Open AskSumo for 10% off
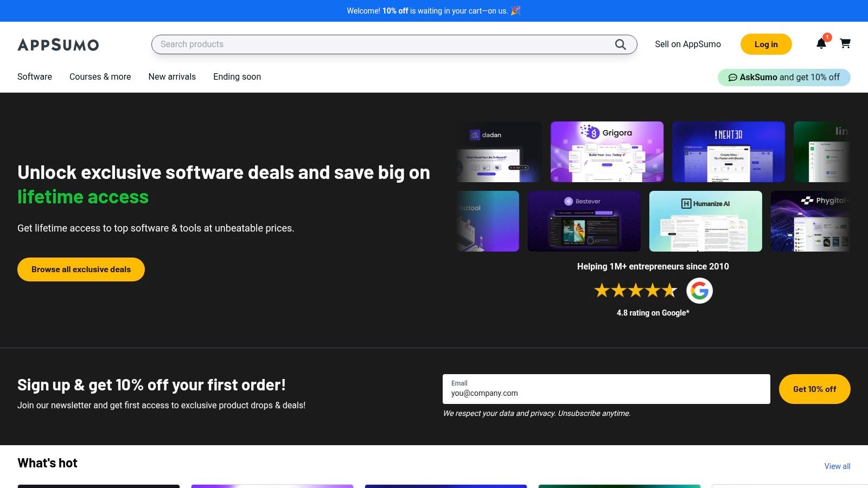This screenshot has width=868, height=488. [x=784, y=78]
